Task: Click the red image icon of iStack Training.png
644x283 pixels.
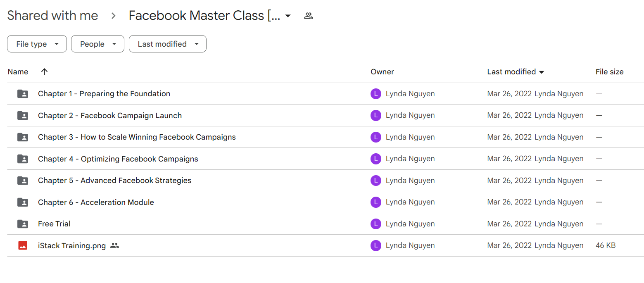Action: click(23, 245)
